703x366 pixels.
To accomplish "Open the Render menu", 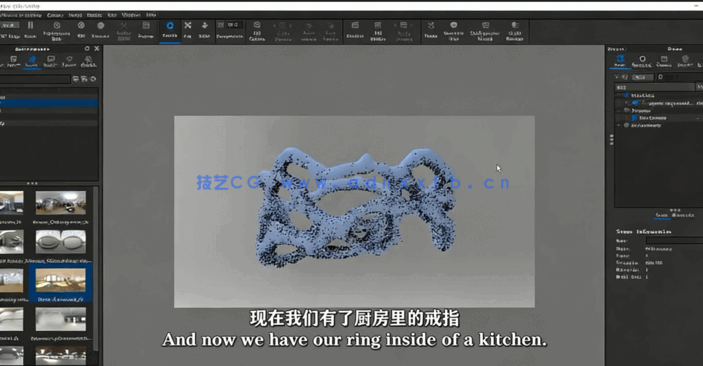I will point(94,15).
